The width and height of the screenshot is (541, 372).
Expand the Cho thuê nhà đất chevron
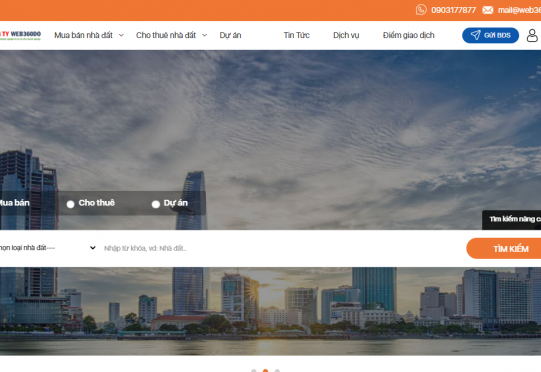(204, 35)
